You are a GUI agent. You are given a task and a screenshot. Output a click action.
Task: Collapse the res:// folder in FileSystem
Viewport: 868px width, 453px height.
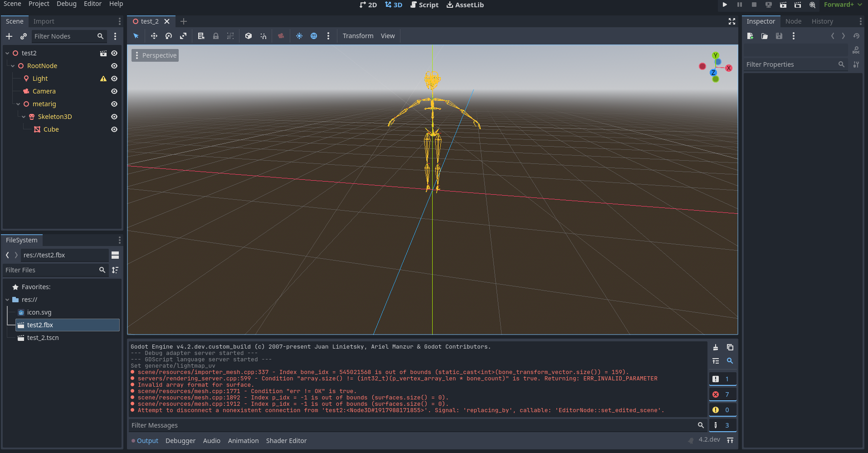click(7, 300)
